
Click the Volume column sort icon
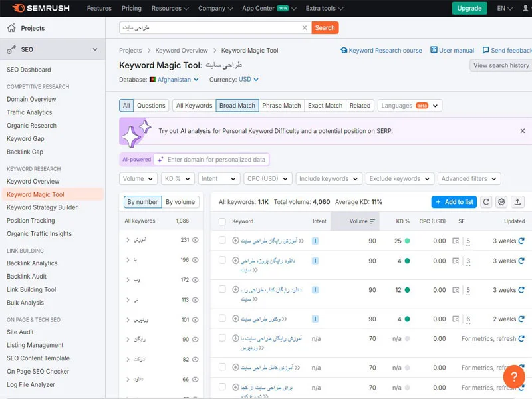(372, 221)
